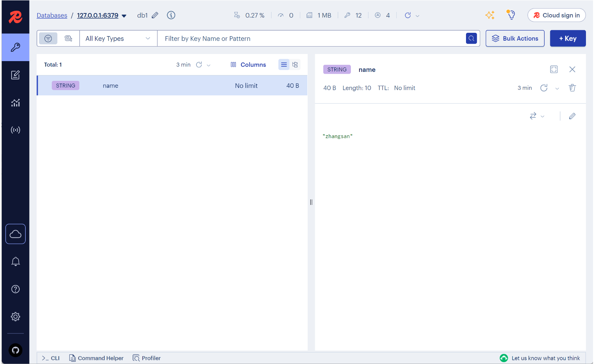Close the key details panel
Viewport: 596px width, 364px height.
pyautogui.click(x=572, y=69)
